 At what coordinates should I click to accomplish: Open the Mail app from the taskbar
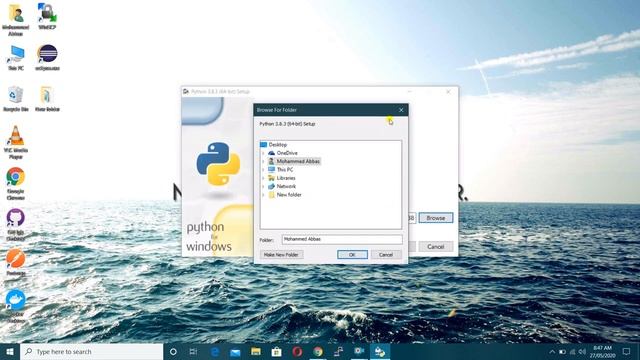pyautogui.click(x=235, y=351)
